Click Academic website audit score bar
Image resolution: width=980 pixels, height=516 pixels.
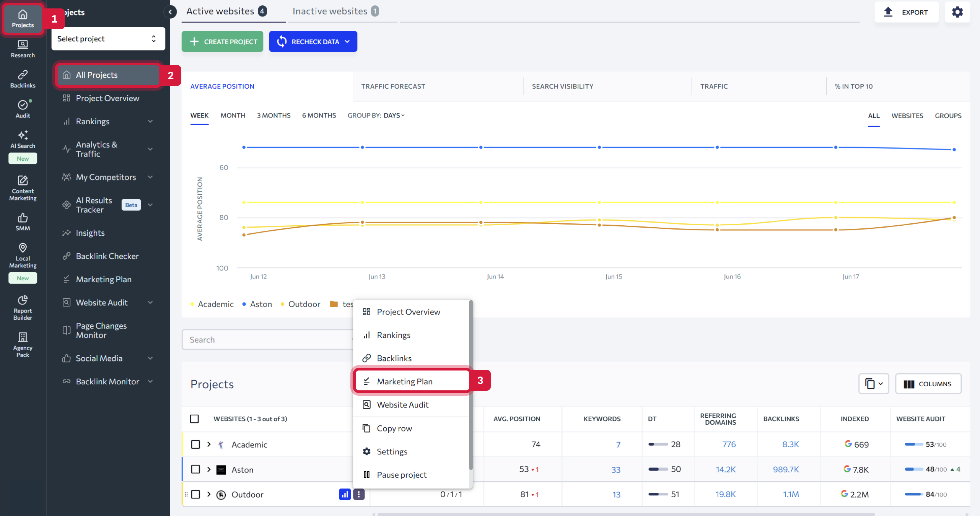pos(914,444)
